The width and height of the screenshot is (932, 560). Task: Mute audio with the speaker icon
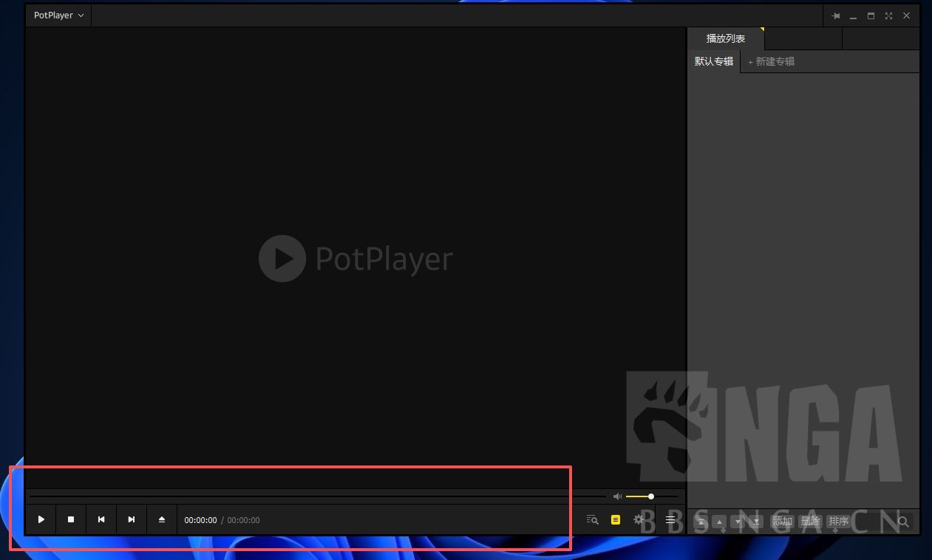(x=617, y=496)
